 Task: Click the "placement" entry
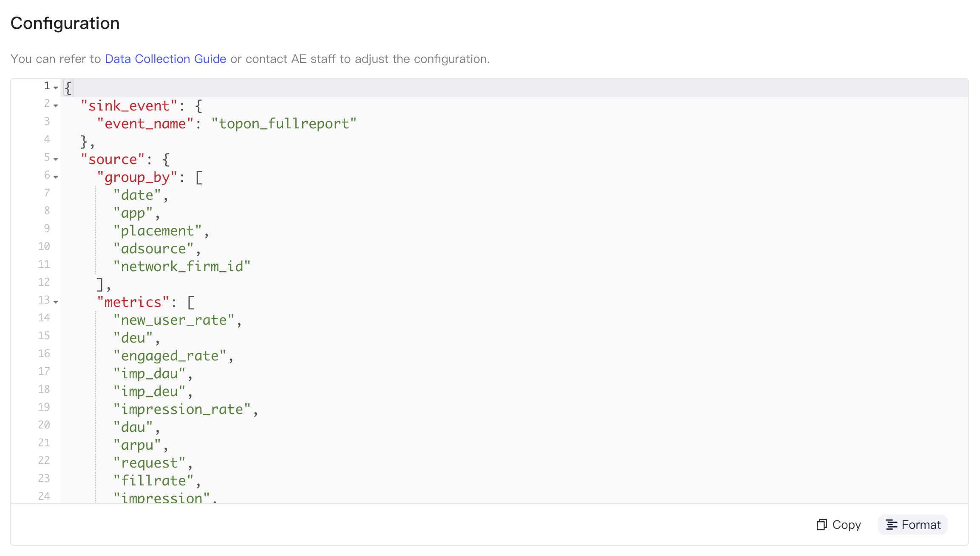pos(157,231)
